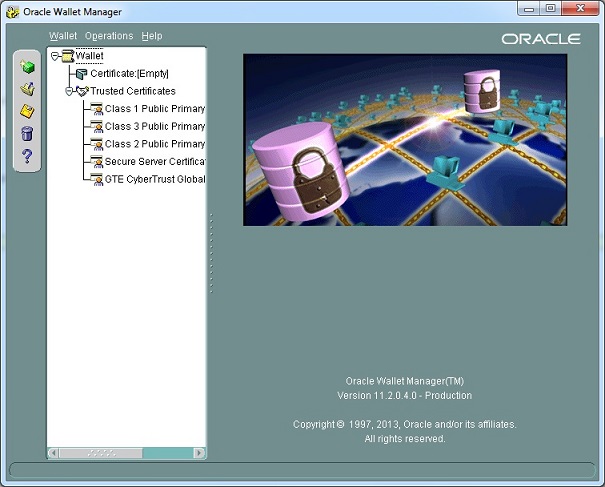Open the Help menu
The image size is (605, 487).
click(152, 36)
